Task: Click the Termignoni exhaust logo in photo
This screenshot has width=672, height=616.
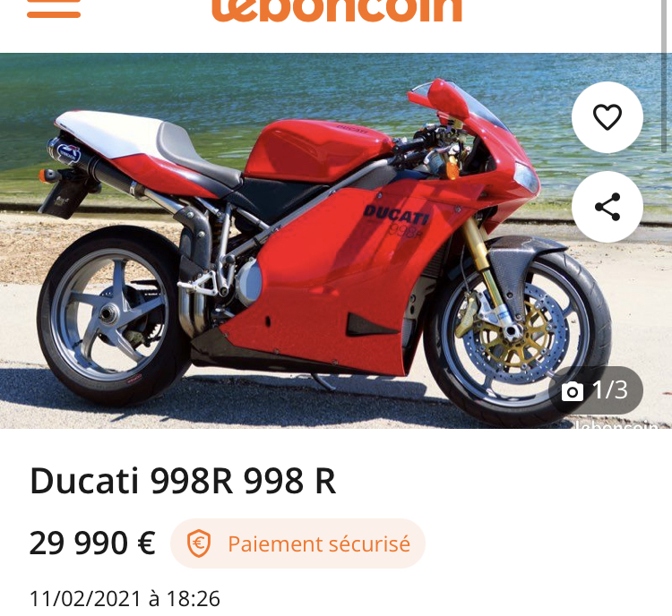Action: point(69,153)
